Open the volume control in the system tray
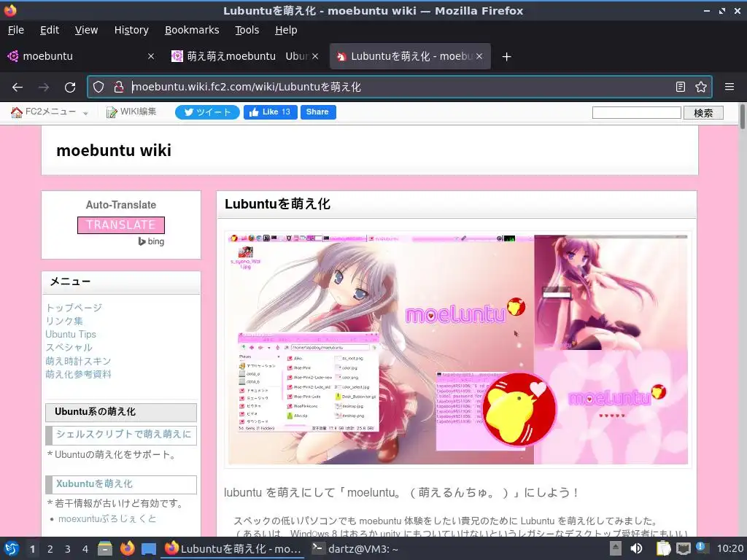Image resolution: width=747 pixels, height=560 pixels. [x=636, y=548]
